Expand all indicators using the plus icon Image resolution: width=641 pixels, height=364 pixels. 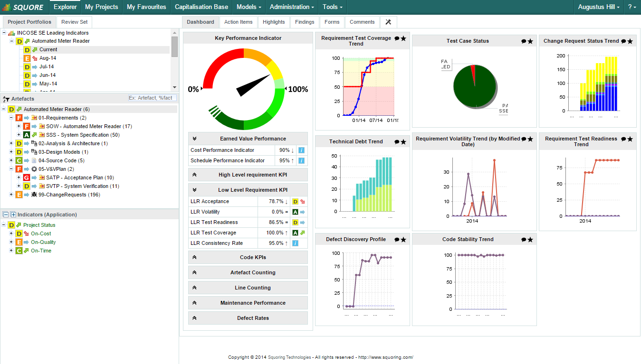point(13,215)
